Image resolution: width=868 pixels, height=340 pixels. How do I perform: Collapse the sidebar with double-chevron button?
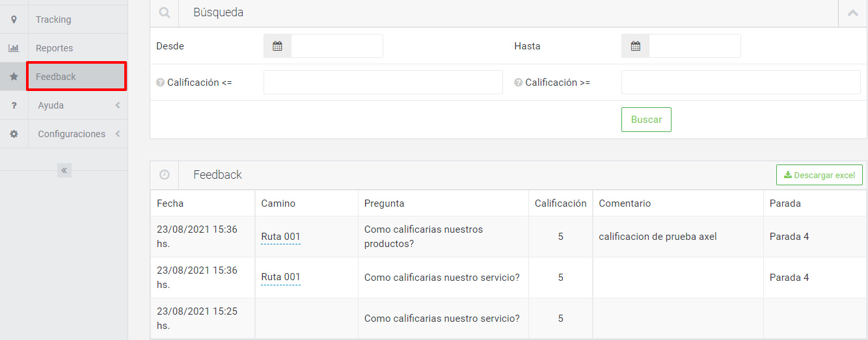coord(64,170)
